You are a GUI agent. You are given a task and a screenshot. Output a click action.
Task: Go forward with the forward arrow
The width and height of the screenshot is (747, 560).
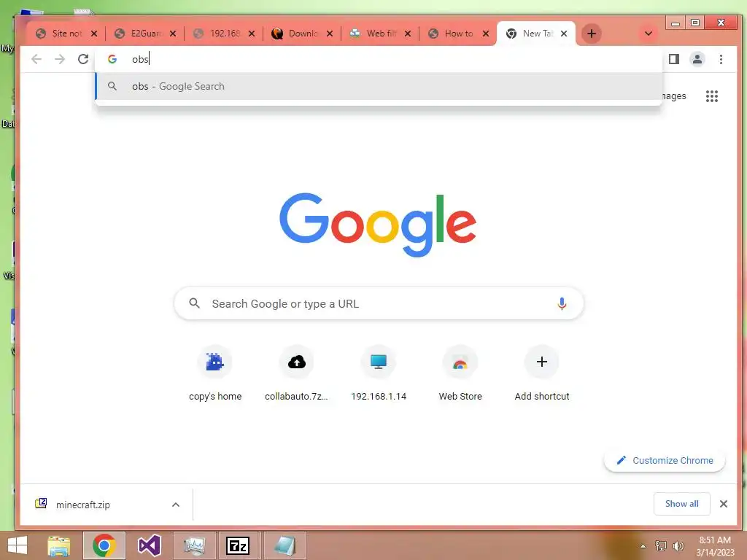click(x=60, y=59)
